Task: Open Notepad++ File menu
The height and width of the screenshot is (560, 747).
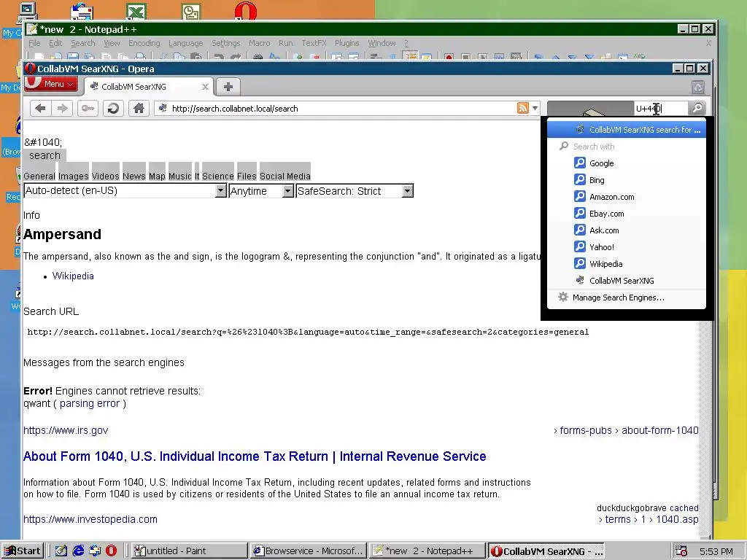Action: pos(34,43)
